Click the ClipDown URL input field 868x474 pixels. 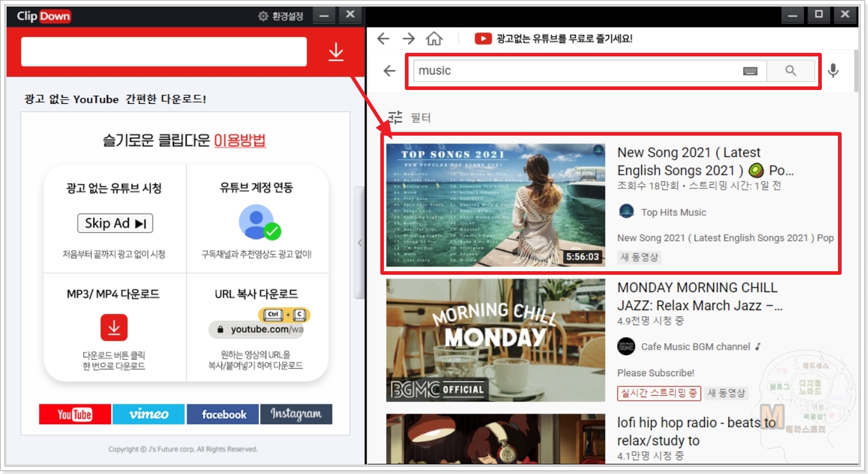[x=164, y=52]
